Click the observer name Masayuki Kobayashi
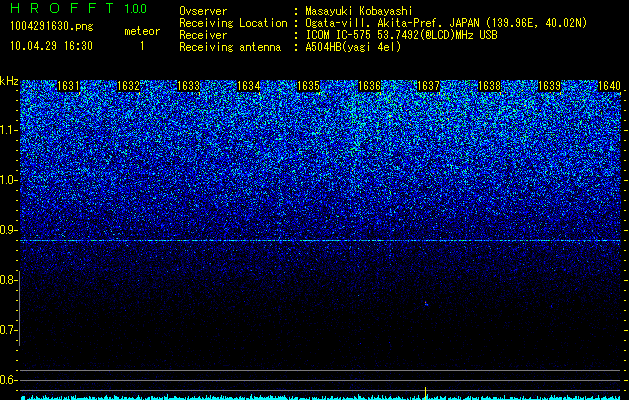This screenshot has height=400, width=629. (x=359, y=11)
